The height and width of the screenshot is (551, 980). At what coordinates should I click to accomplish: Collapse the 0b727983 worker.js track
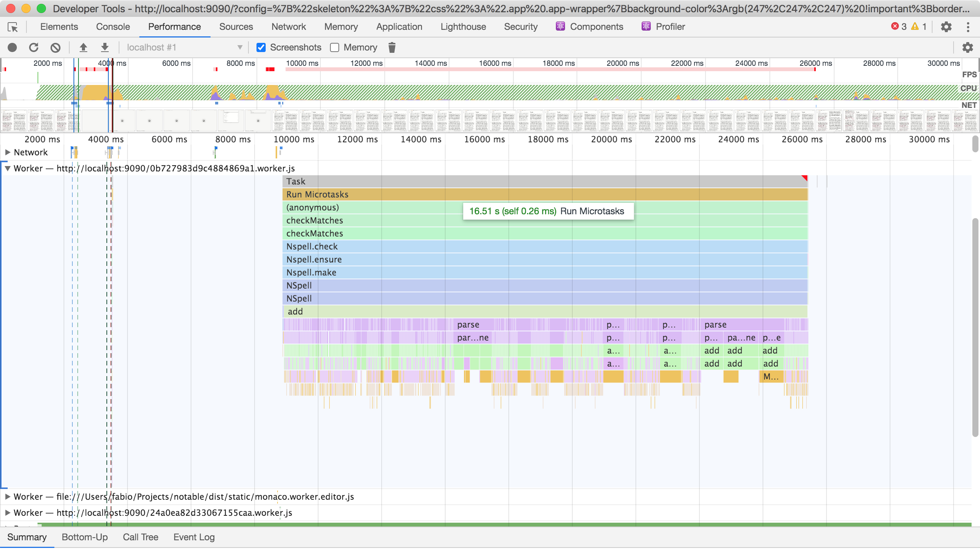click(7, 168)
